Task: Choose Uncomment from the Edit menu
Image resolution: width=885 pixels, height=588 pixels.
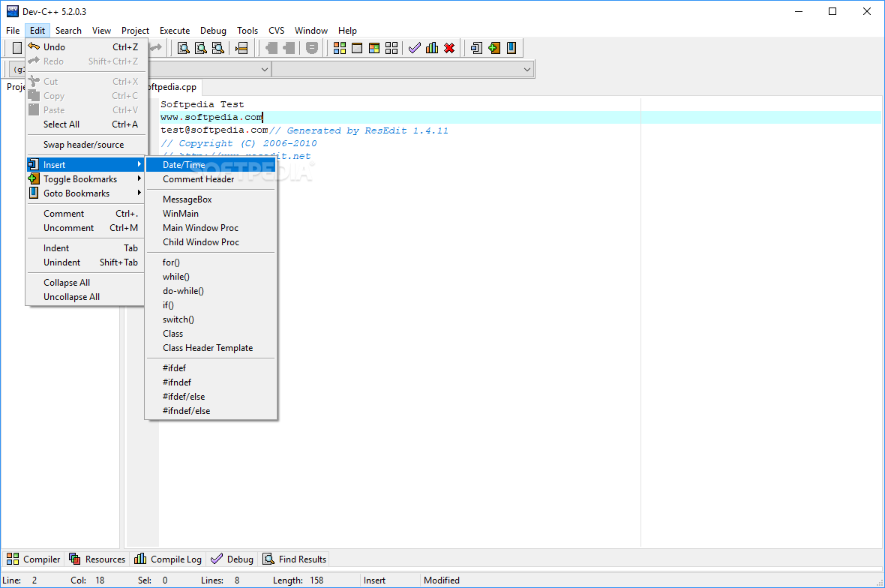Action: [x=85, y=228]
